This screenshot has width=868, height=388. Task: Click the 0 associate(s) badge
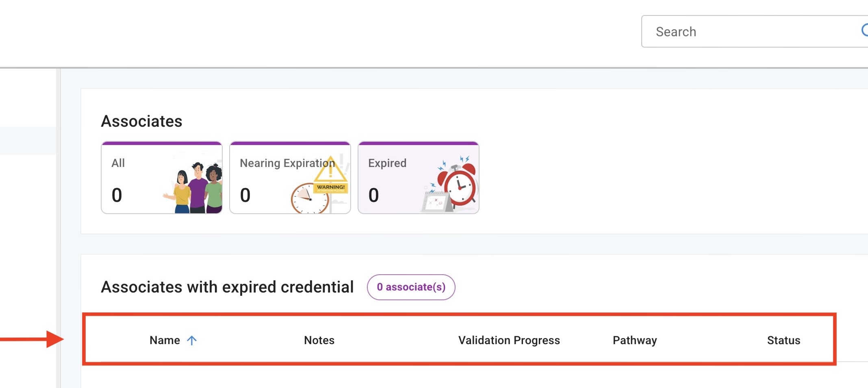[411, 287]
